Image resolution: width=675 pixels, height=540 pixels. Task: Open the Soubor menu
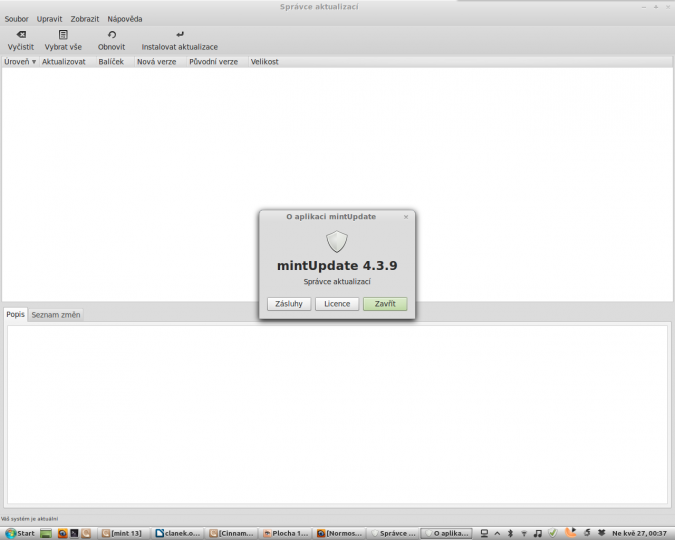click(16, 19)
